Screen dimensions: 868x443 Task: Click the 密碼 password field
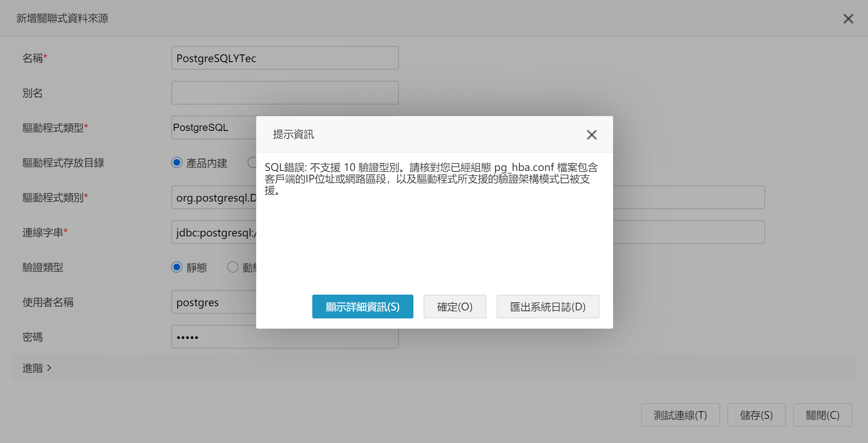click(285, 337)
